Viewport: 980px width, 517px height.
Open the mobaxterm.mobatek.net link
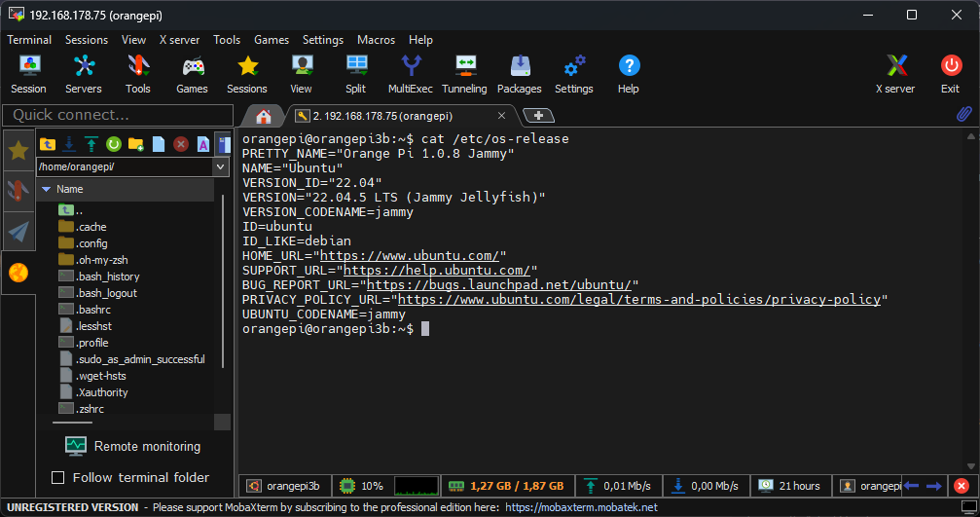click(581, 507)
